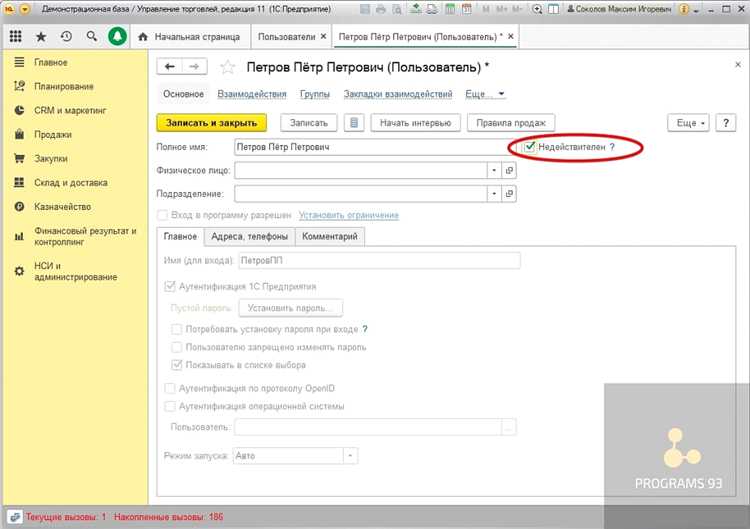
Task: Open Закладки взаимодействий link
Action: pos(398,94)
